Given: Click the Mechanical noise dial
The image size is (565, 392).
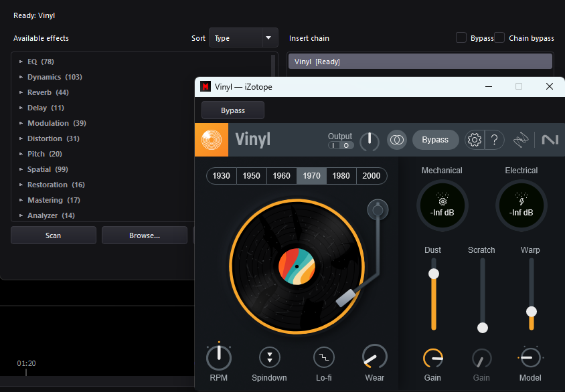Looking at the screenshot, I should 442,205.
